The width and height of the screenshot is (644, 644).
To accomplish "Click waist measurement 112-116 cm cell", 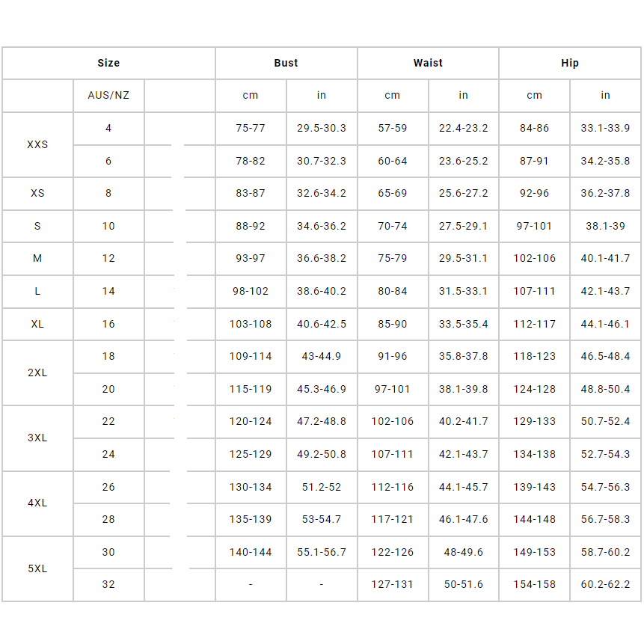I will 393,487.
